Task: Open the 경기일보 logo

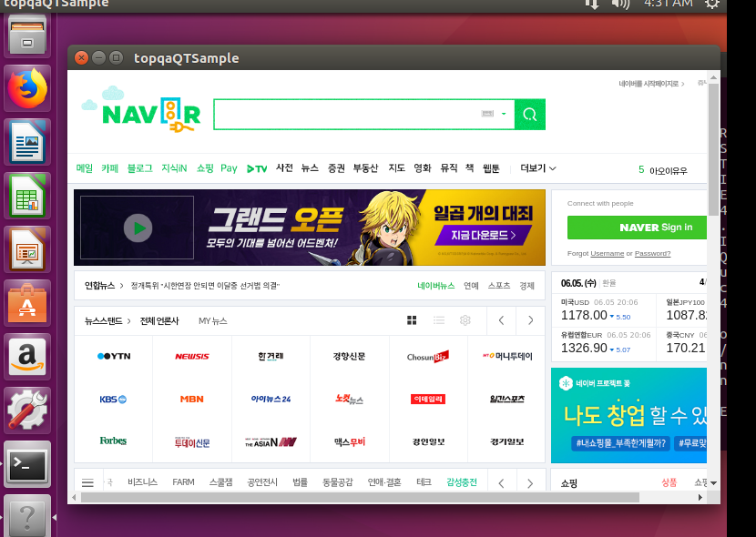Action: 506,441
